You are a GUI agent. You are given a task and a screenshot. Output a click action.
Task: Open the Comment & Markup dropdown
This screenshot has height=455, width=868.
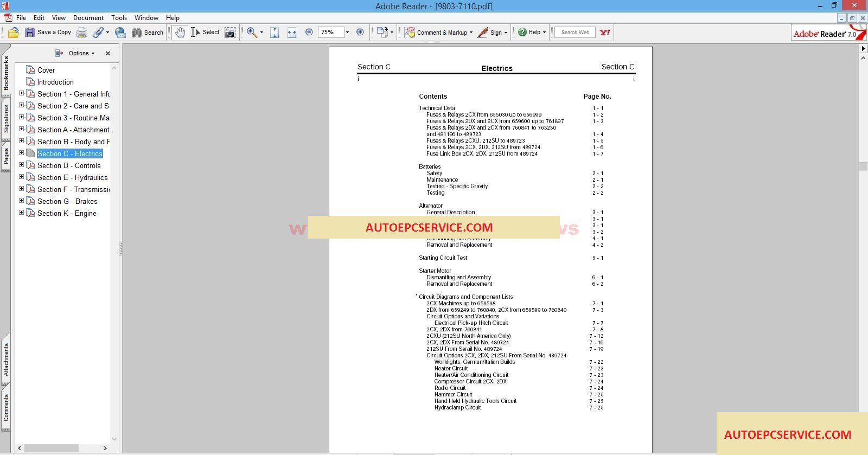pyautogui.click(x=439, y=33)
